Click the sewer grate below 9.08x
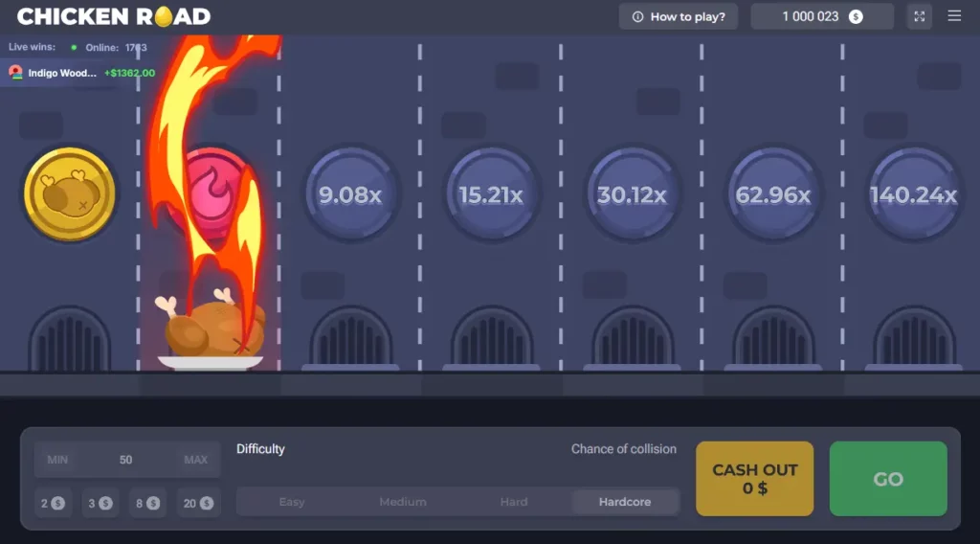The height and width of the screenshot is (544, 980). pyautogui.click(x=350, y=338)
